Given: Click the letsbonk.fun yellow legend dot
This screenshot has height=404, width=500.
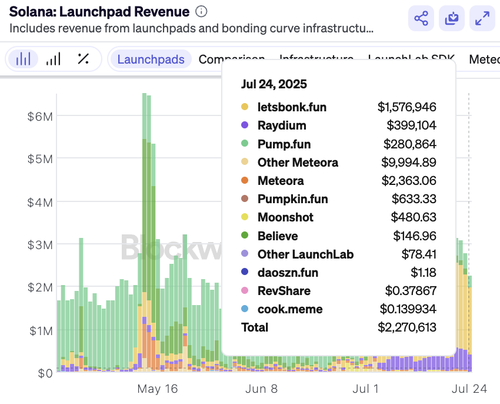Looking at the screenshot, I should tap(245, 107).
